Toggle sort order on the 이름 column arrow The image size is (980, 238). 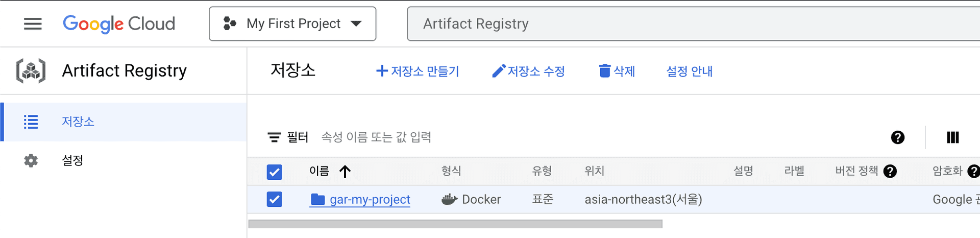[345, 172]
